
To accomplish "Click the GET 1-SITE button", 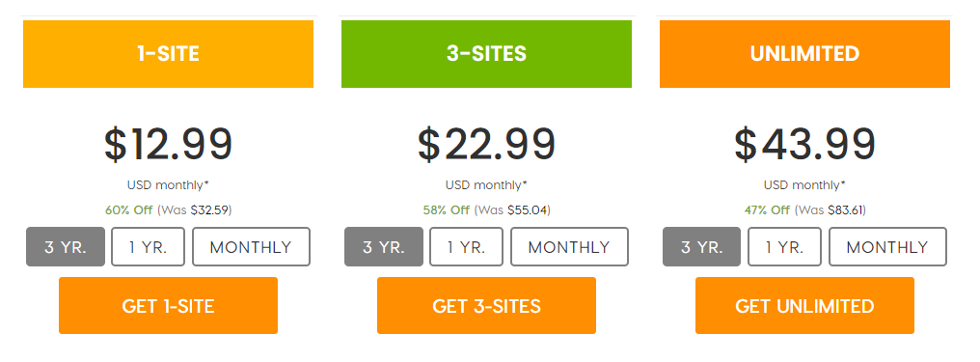I will pos(168,306).
